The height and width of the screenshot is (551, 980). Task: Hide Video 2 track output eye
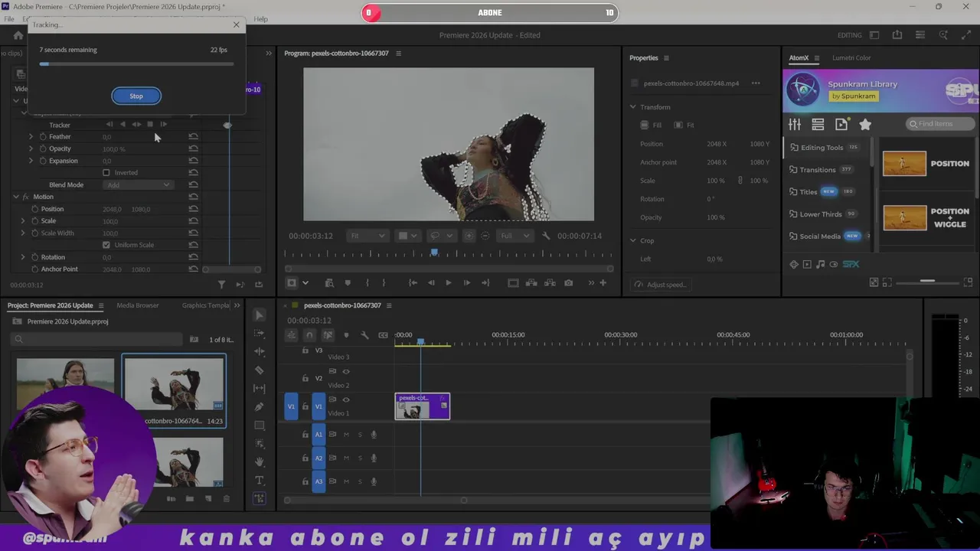click(x=346, y=372)
